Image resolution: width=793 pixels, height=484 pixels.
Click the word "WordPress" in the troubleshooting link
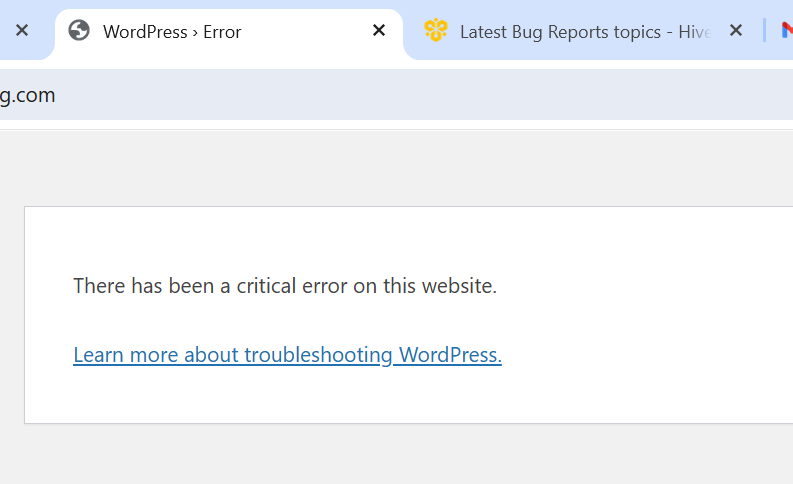[x=447, y=355]
